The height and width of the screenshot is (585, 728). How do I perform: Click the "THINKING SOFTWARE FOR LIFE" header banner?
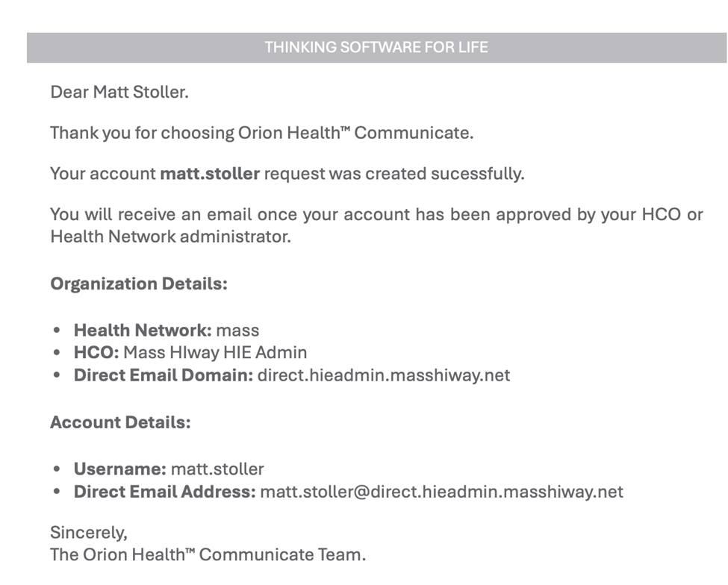pos(376,48)
